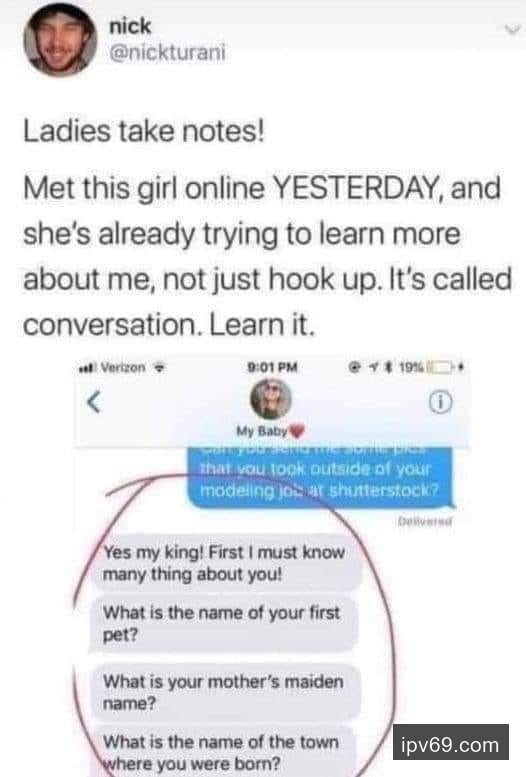Open nick's profile picture
This screenshot has width=526, height=777.
pyautogui.click(x=59, y=40)
